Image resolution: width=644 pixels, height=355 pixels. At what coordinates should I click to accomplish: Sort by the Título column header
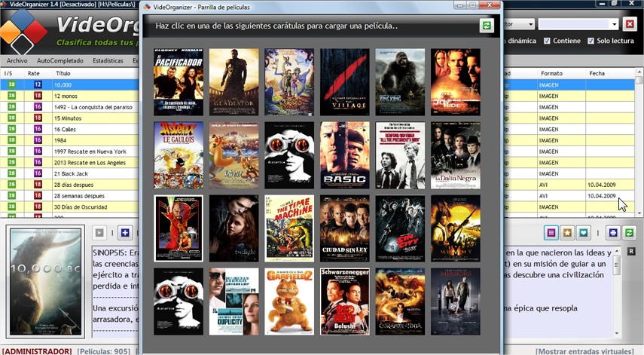(63, 73)
